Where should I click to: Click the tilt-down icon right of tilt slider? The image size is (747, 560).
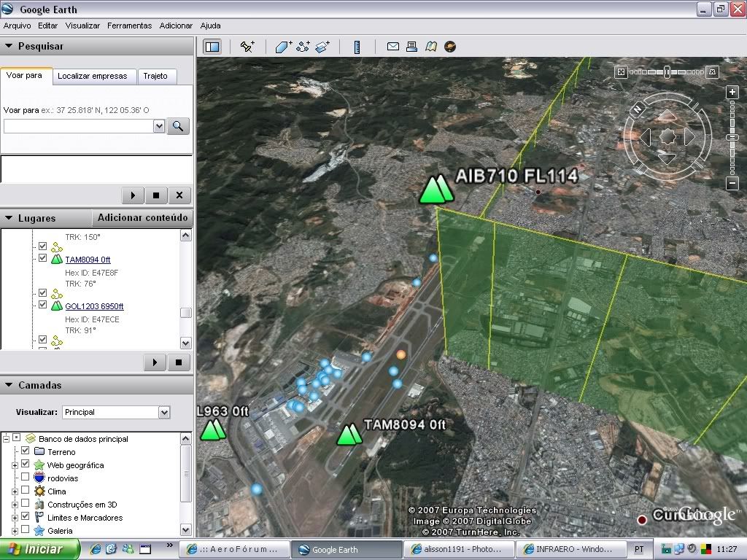click(713, 72)
